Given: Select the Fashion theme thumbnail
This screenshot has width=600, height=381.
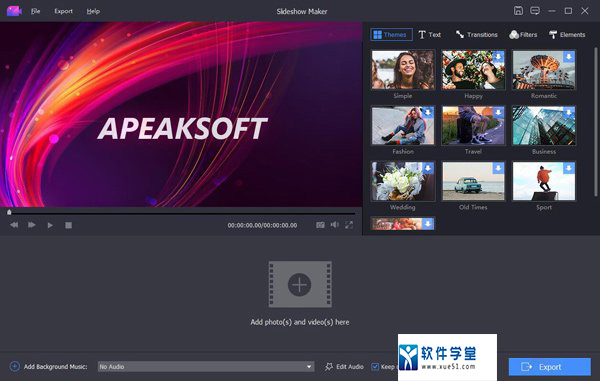Looking at the screenshot, I should click(x=403, y=125).
